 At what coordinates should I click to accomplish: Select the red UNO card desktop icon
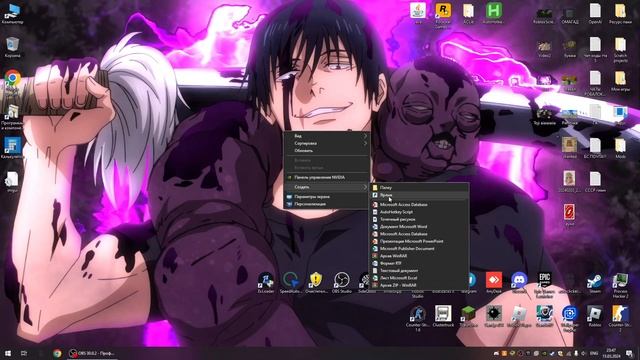coord(569,215)
